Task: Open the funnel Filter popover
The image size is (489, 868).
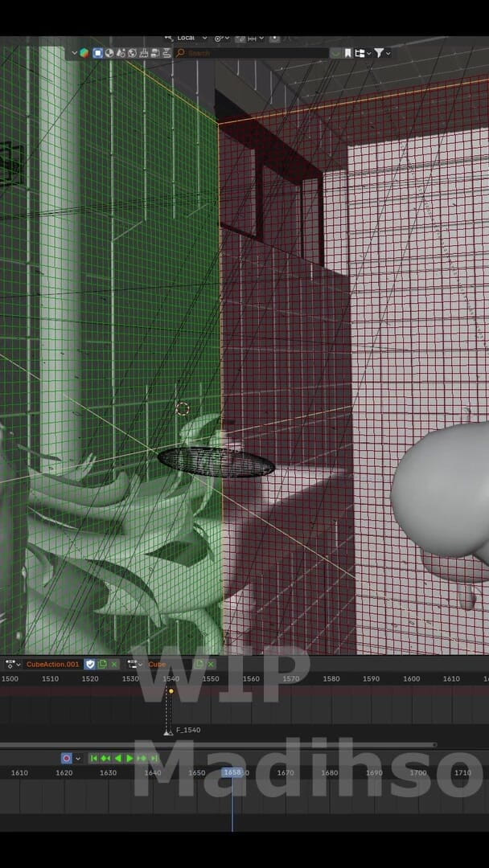Action: click(x=379, y=53)
